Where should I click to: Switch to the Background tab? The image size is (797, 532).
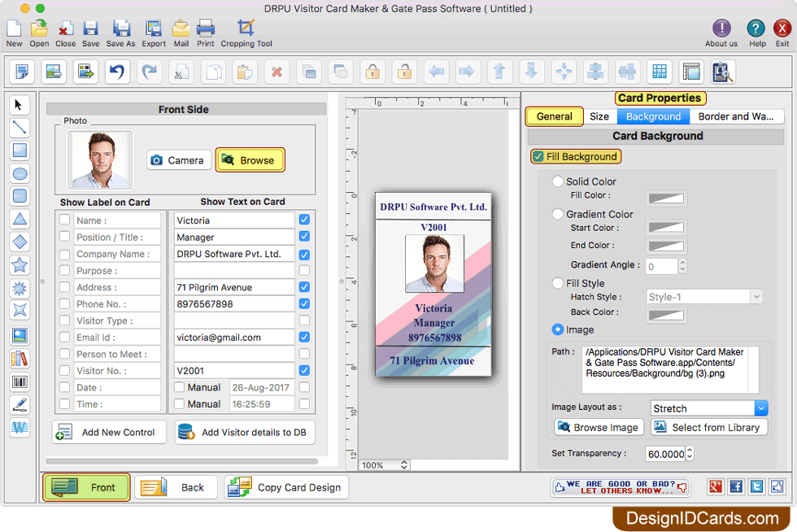coord(653,116)
